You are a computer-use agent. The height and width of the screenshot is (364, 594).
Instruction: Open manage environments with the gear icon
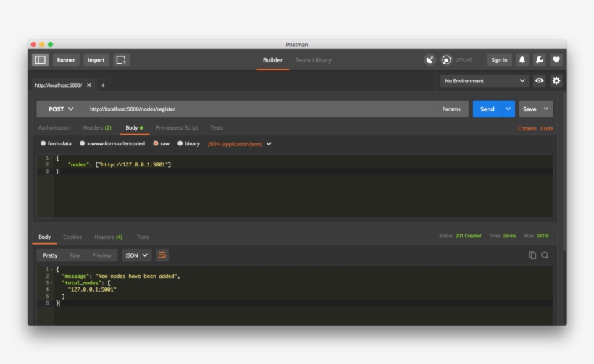coord(556,80)
